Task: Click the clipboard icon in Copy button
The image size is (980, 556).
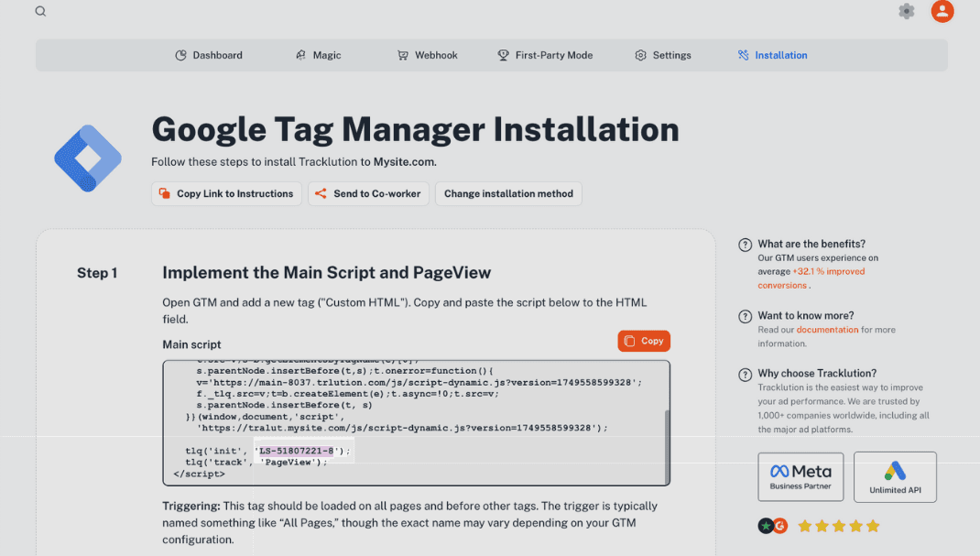Action: [629, 341]
